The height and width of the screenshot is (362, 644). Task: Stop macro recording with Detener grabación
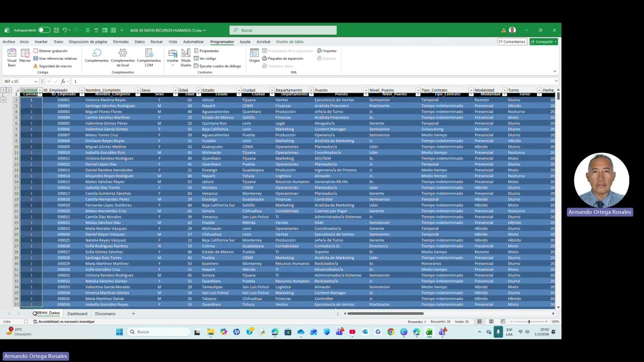pos(50,51)
